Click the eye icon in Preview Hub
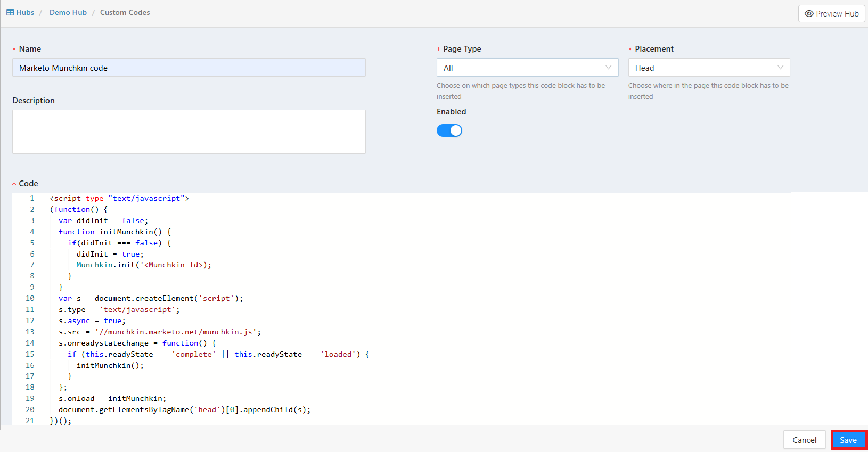This screenshot has width=868, height=452. point(809,14)
